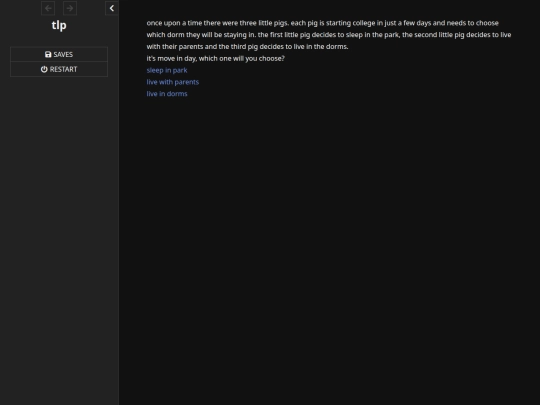Choose the 'live with parents' link
The width and height of the screenshot is (540, 405).
(173, 82)
